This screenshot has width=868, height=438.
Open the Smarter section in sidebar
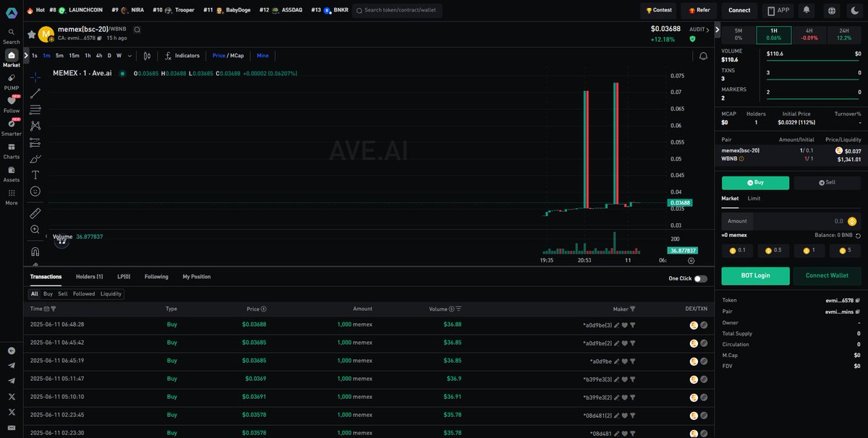click(12, 128)
